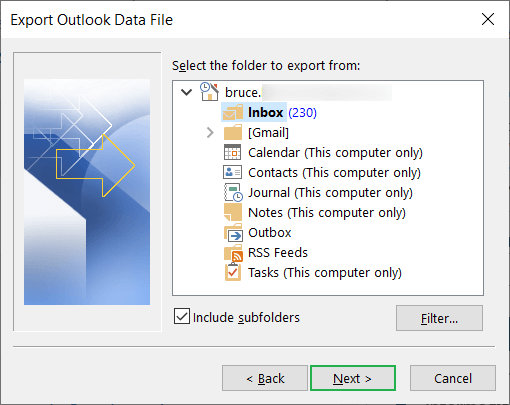Screen dimensions: 510x405
Task: Click the Calendar grid icon
Action: tap(232, 152)
